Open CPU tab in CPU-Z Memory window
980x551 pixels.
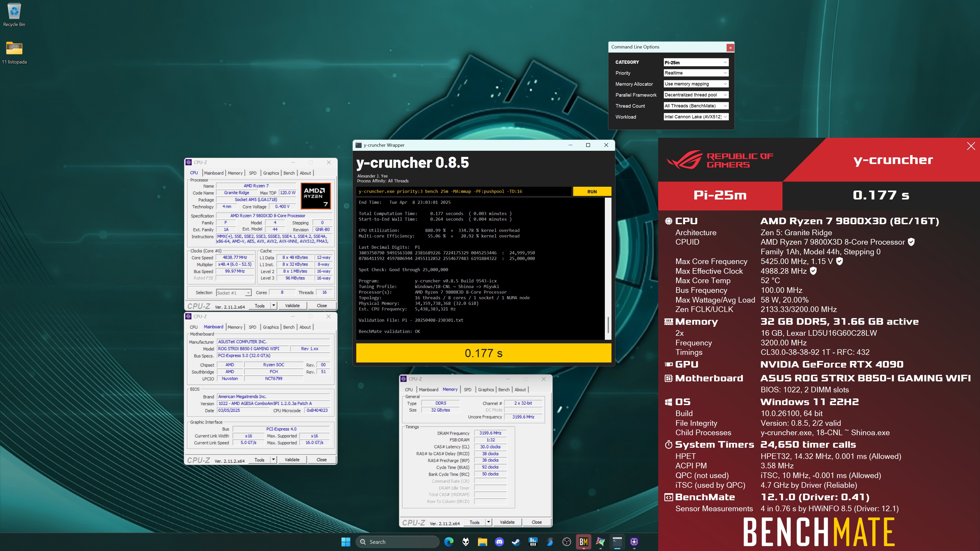point(409,390)
